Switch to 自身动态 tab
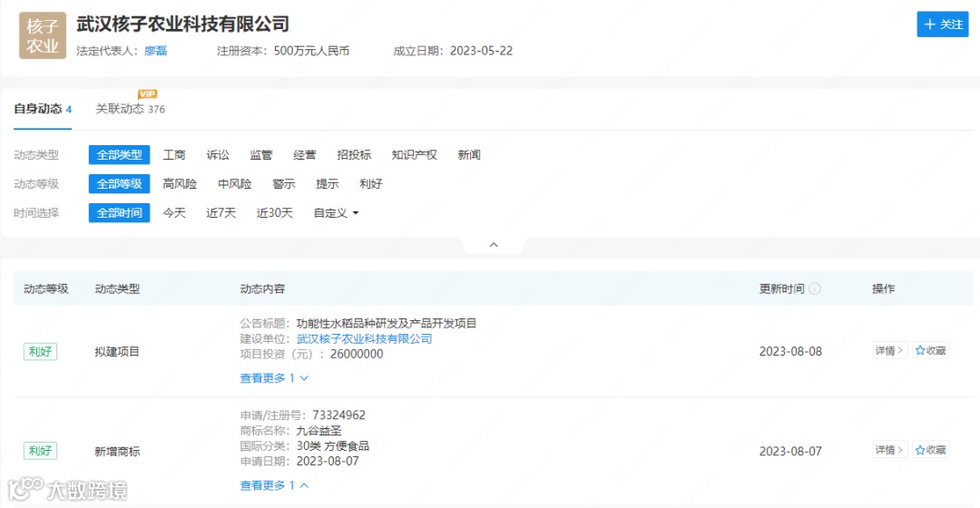 coord(43,109)
